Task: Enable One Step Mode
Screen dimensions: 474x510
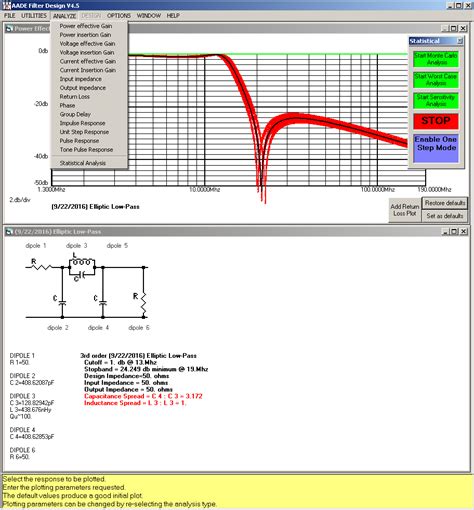Action: pyautogui.click(x=436, y=148)
